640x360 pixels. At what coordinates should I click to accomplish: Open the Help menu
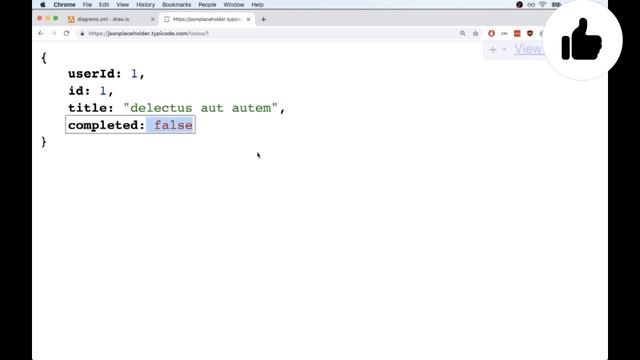point(257,4)
